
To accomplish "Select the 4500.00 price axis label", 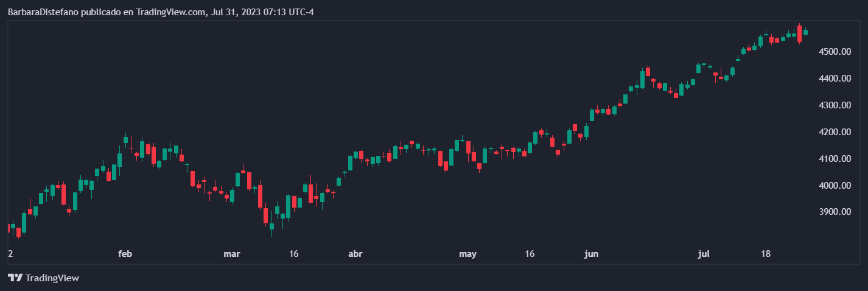I will 834,52.
